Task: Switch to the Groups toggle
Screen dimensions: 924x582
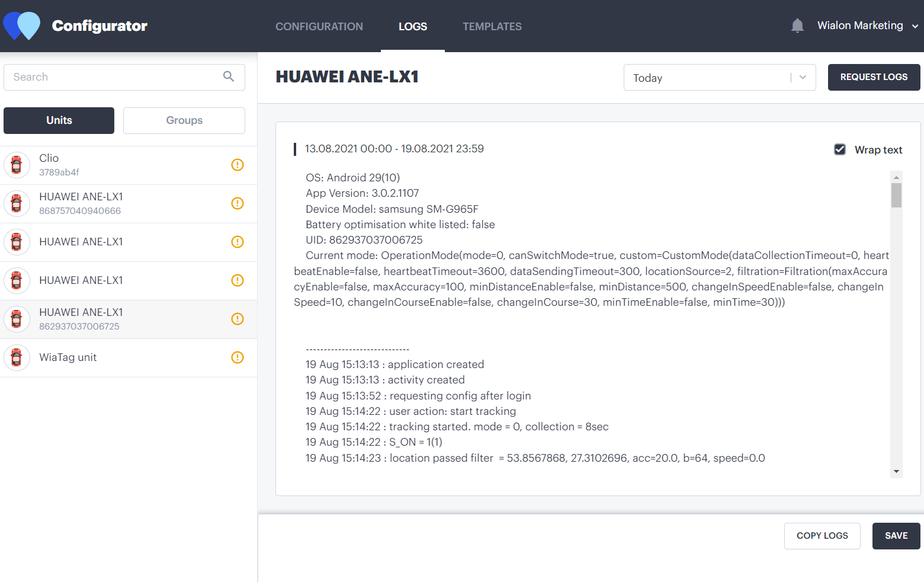Action: (x=184, y=120)
